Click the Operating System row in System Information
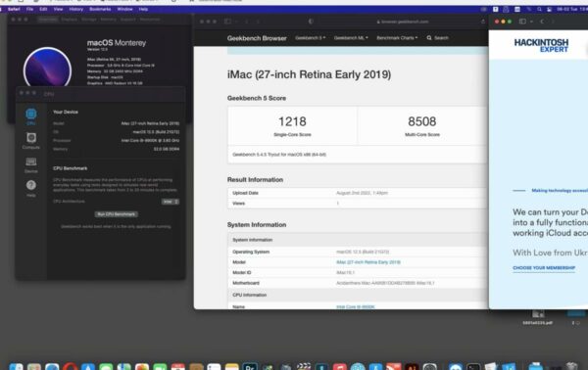 tap(358, 252)
